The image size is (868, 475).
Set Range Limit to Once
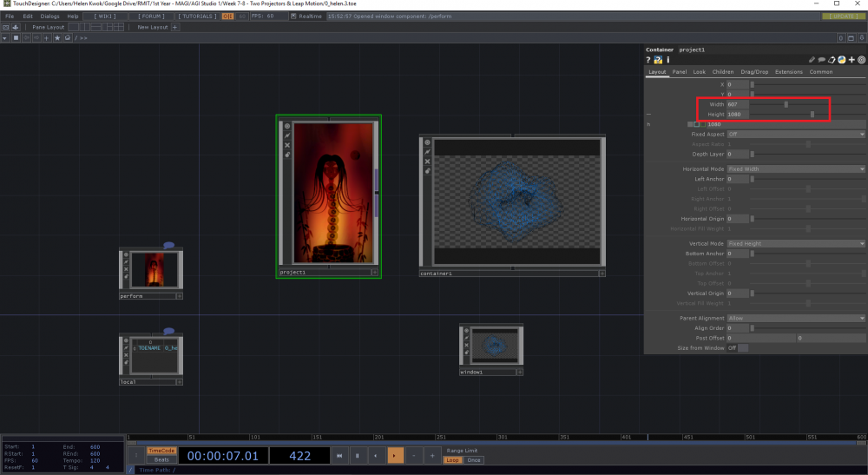tap(474, 460)
